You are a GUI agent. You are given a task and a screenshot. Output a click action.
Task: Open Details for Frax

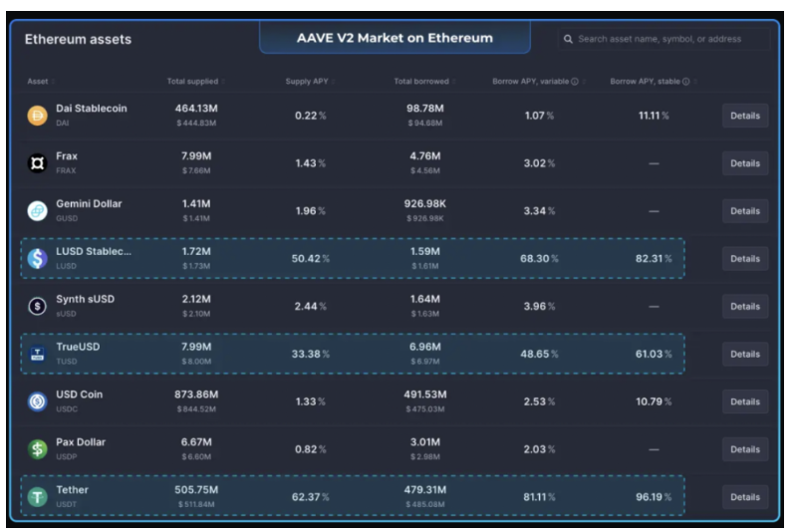(745, 163)
